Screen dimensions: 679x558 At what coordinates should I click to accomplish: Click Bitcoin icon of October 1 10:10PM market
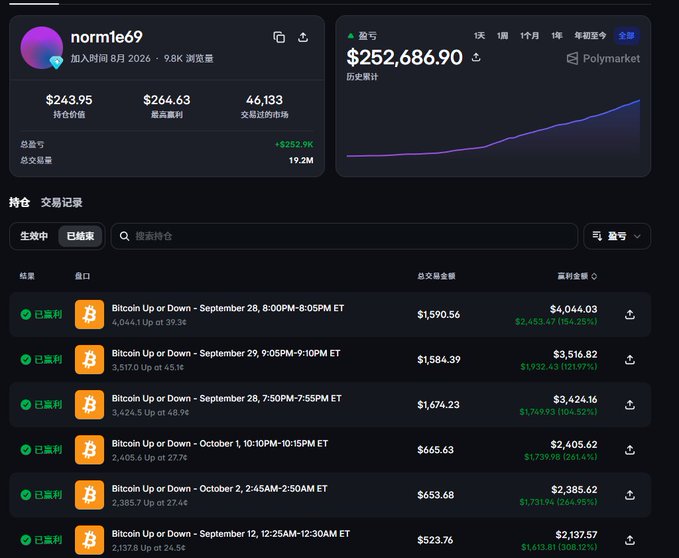tap(89, 450)
